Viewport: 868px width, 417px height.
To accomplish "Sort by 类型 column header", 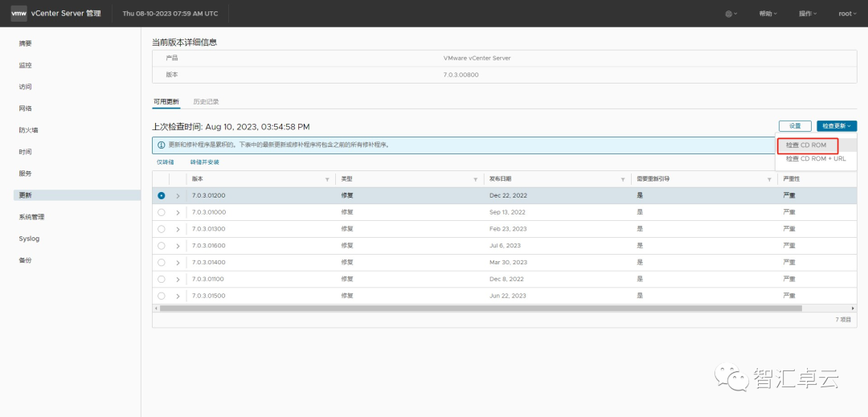I will (x=346, y=179).
